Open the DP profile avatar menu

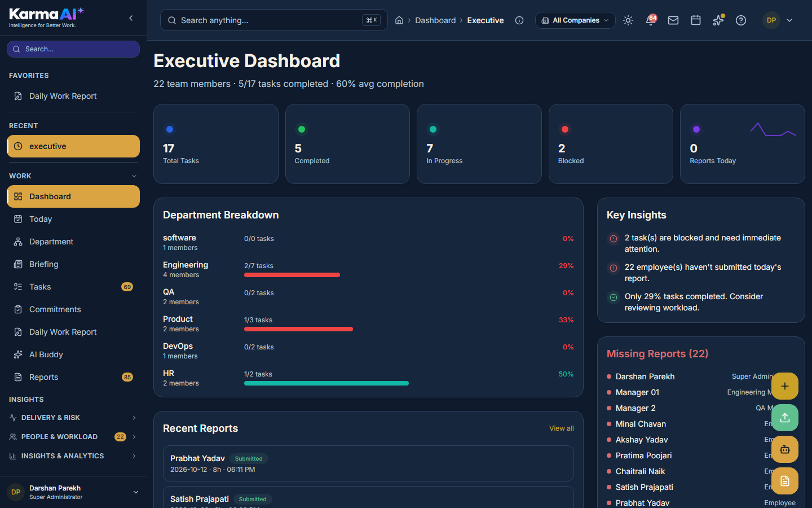778,20
